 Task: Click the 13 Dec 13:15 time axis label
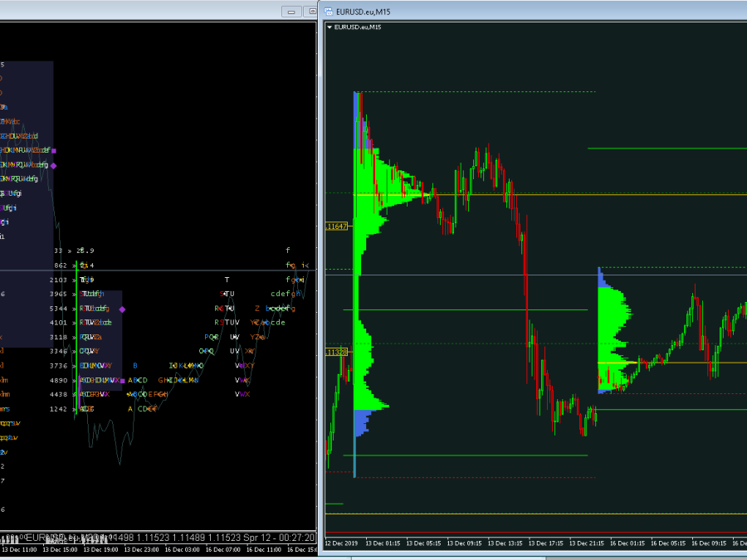[x=506, y=543]
